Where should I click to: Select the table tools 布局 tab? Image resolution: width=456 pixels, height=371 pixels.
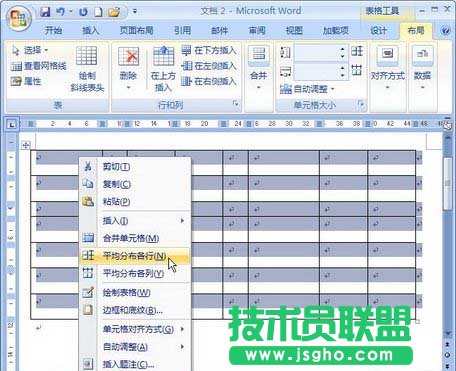(x=416, y=31)
